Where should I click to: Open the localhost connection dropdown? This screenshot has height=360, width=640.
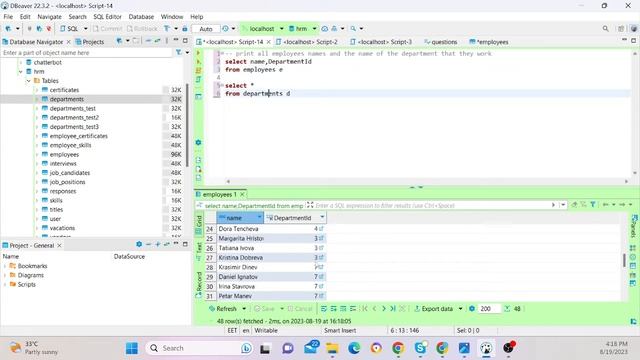(x=282, y=29)
